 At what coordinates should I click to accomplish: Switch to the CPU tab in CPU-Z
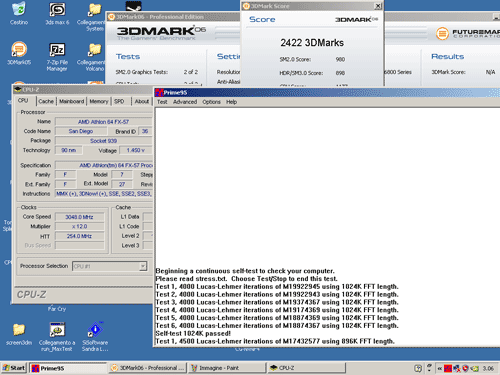click(x=23, y=100)
